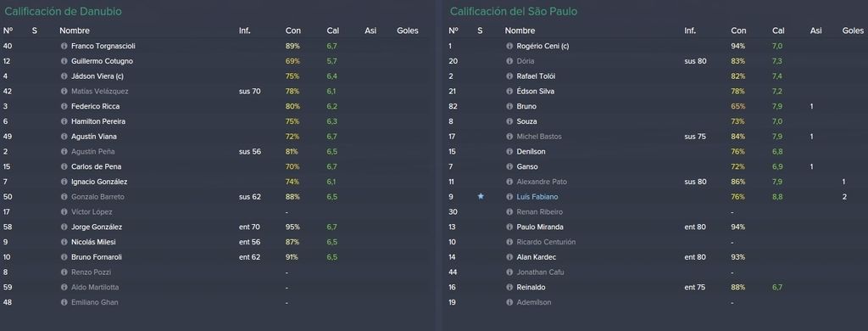Click info icon for Luís Fabiano
The width and height of the screenshot is (868, 331).
[509, 197]
